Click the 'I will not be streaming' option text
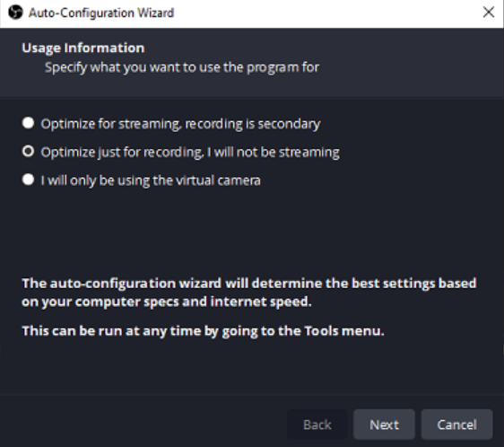The height and width of the screenshot is (447, 504). point(274,153)
